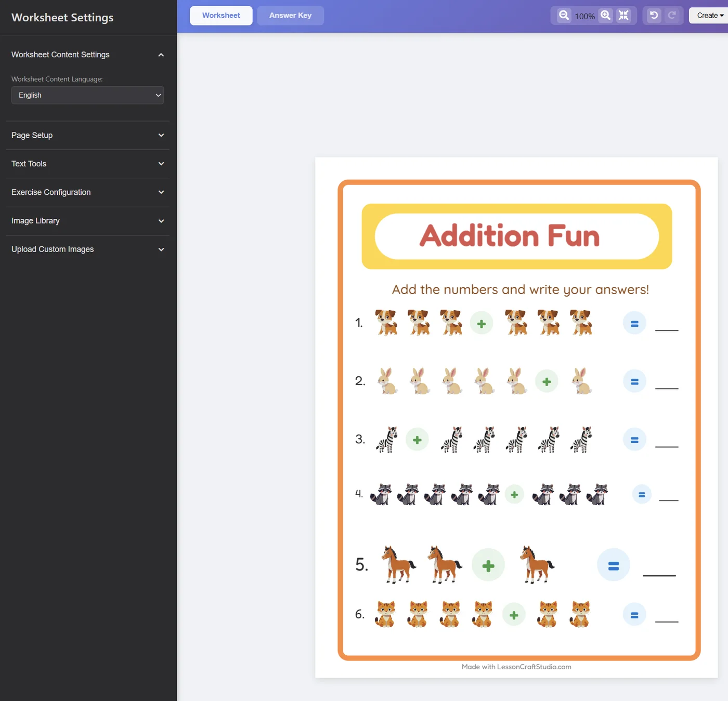
Task: Click the redo arrow icon
Action: 672,16
